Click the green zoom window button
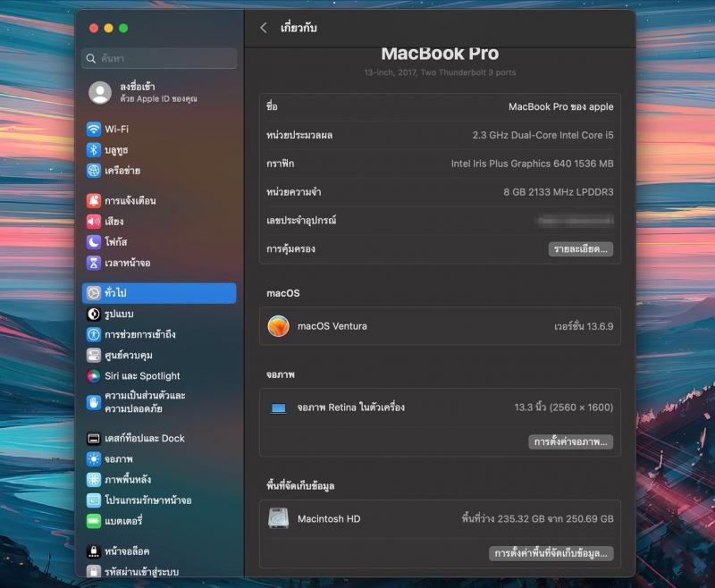715x588 pixels. coord(123,29)
